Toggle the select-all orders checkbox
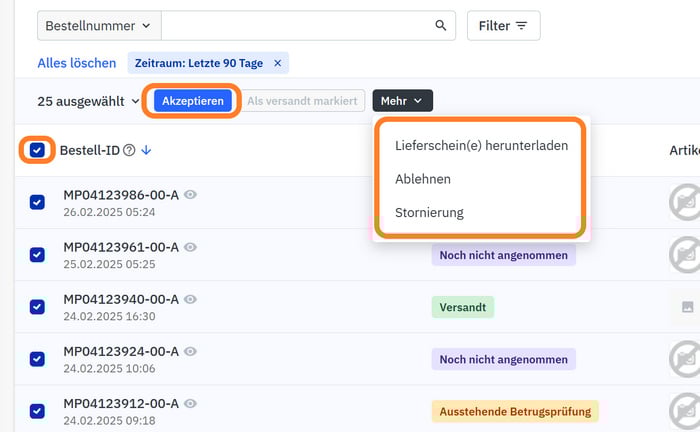The image size is (700, 432). 37,150
